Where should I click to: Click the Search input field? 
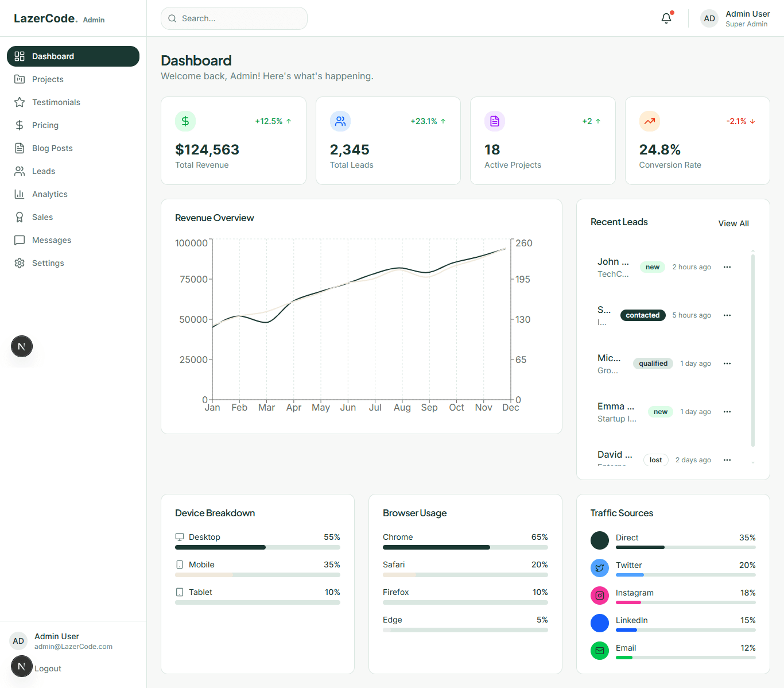[x=234, y=18]
